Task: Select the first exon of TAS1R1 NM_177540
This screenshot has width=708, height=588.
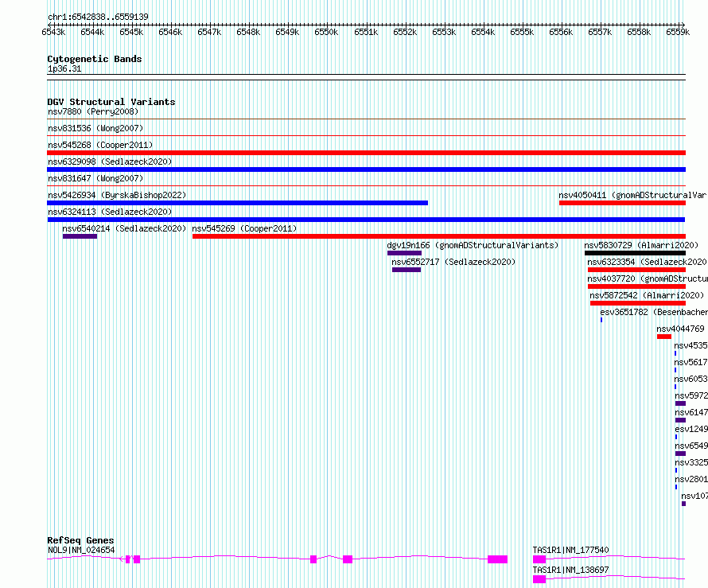Action: coord(539,559)
